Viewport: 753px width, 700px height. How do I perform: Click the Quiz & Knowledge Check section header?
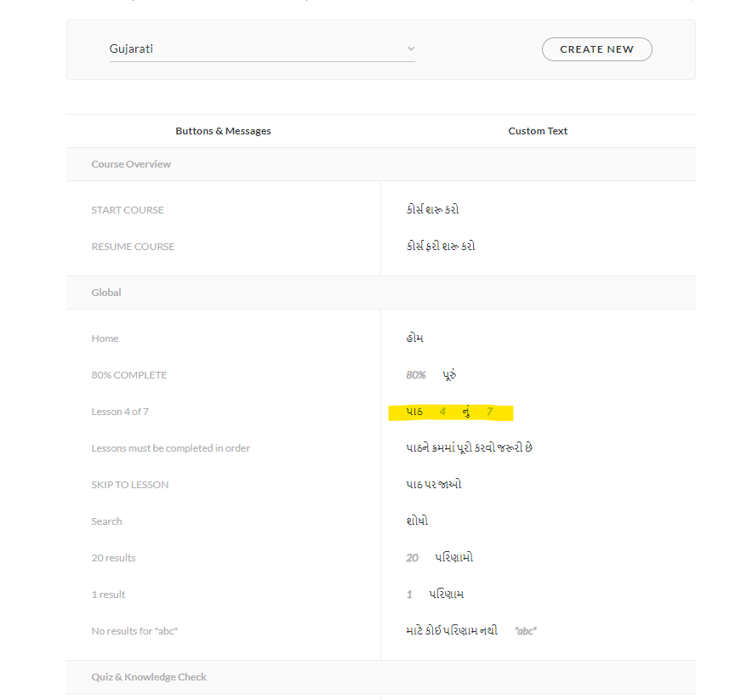point(149,677)
